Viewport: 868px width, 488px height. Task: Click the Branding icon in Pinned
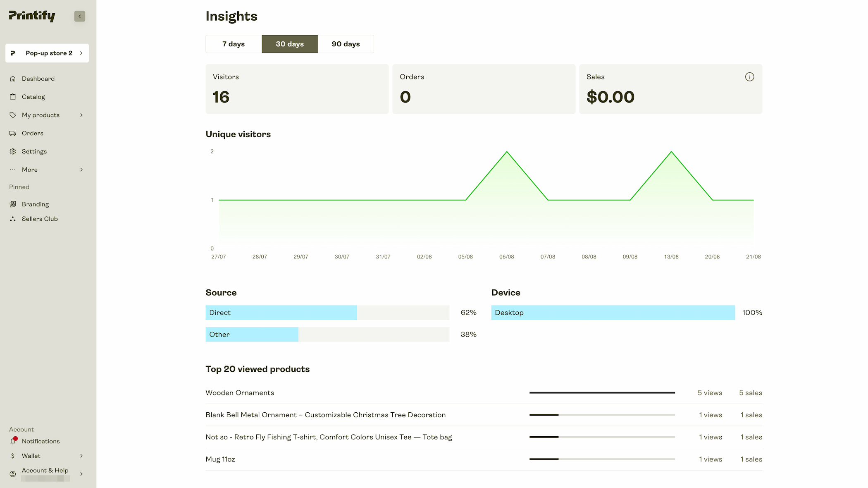click(13, 204)
